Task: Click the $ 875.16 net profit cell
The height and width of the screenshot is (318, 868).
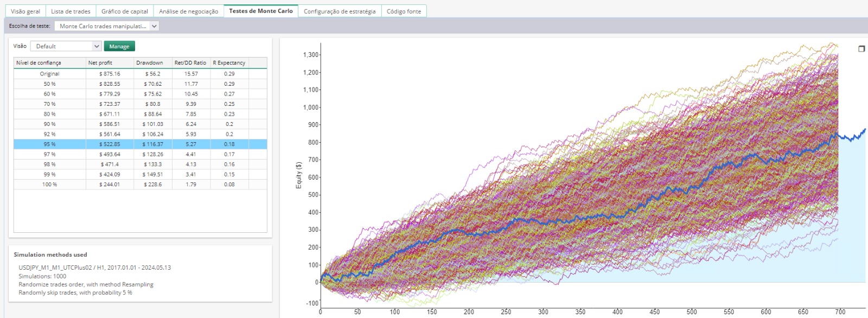Action: (110, 74)
